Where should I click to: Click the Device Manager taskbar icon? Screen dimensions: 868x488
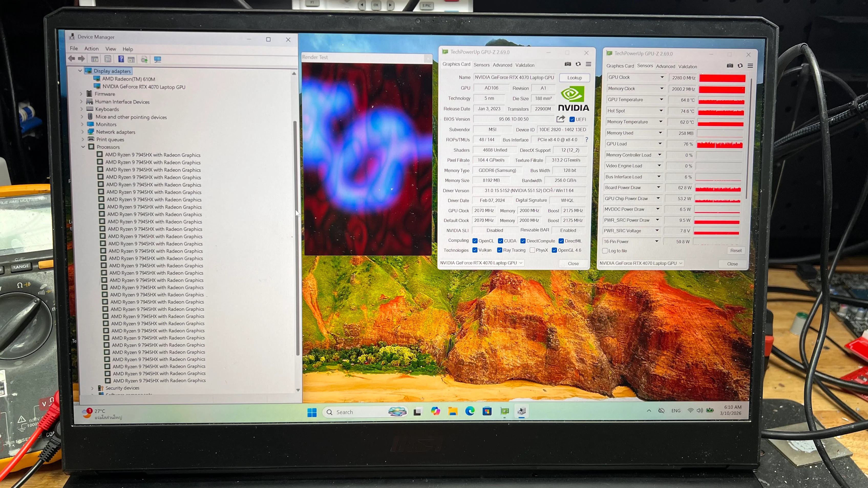coord(522,411)
